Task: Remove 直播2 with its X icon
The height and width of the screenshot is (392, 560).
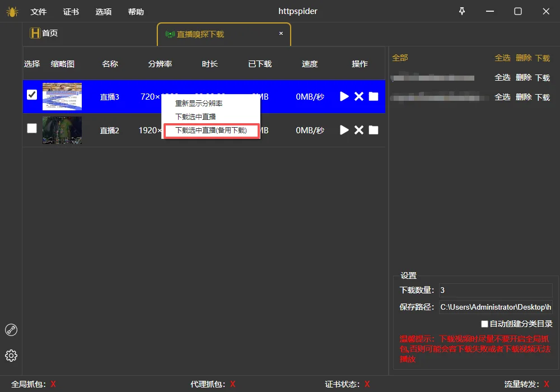Action: [359, 130]
